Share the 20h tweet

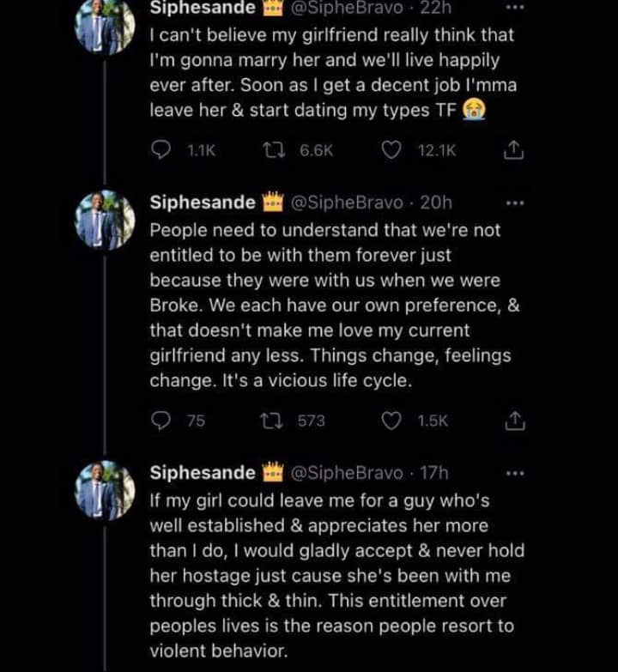[x=512, y=421]
